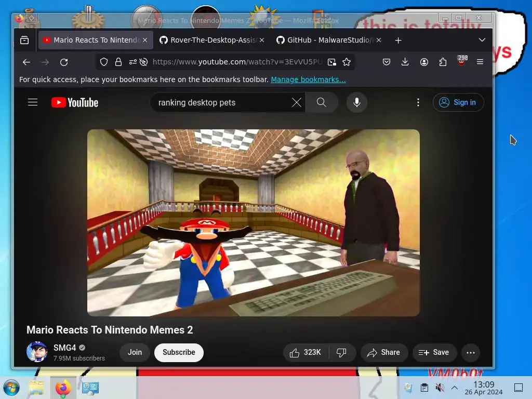Open site permissions icon in address bar
The width and height of the screenshot is (532, 399).
coord(132,62)
